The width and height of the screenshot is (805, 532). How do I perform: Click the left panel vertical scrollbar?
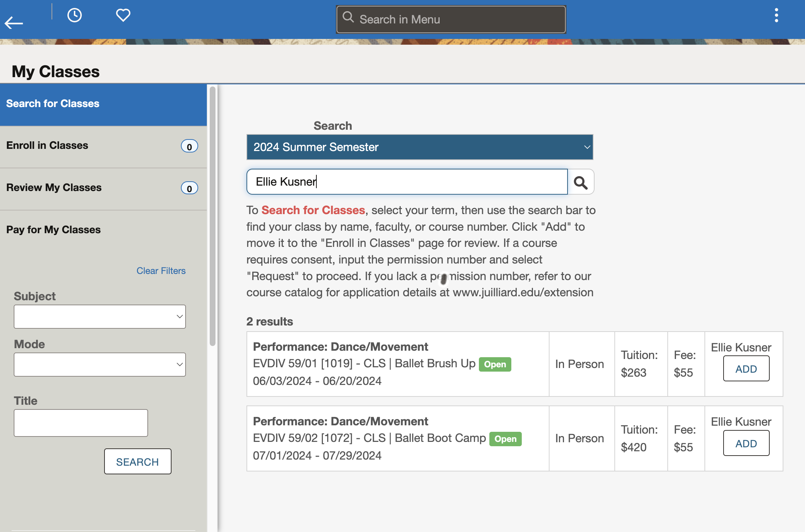[213, 216]
